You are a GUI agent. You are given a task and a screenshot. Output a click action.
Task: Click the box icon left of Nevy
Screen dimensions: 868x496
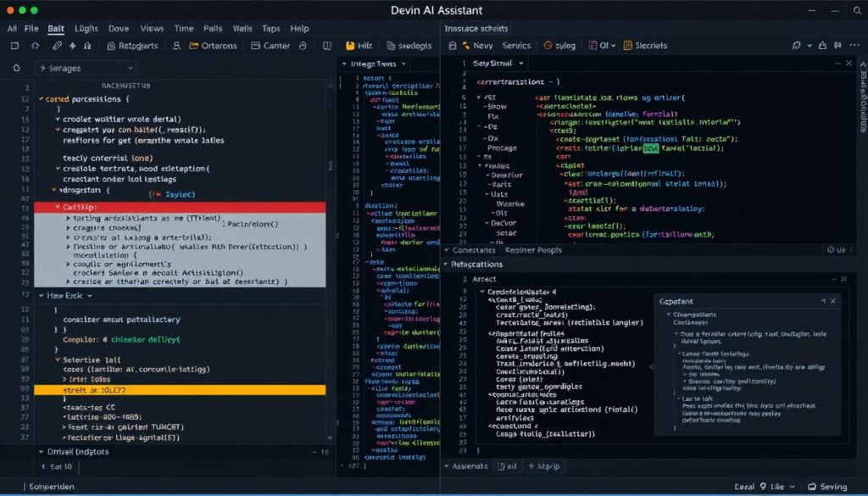click(x=453, y=46)
